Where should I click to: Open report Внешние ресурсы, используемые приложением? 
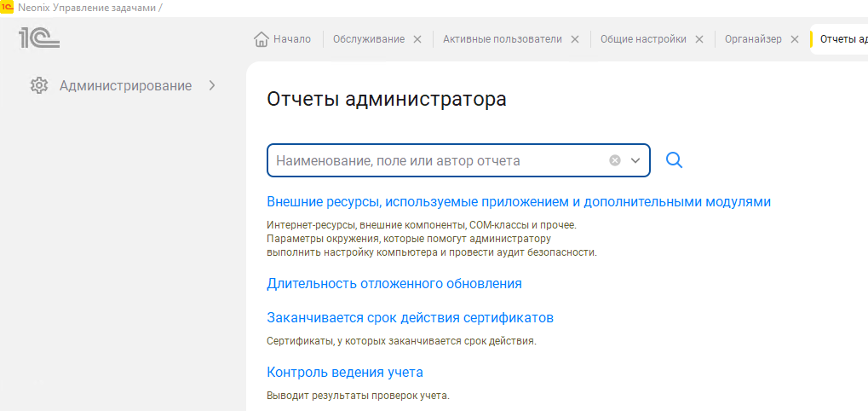click(518, 202)
